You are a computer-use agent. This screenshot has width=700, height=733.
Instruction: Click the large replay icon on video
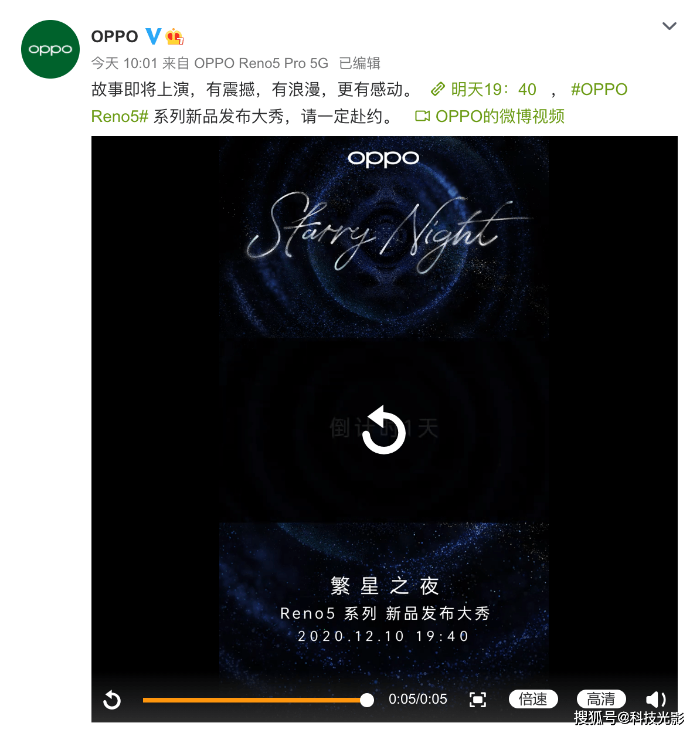[x=384, y=430]
